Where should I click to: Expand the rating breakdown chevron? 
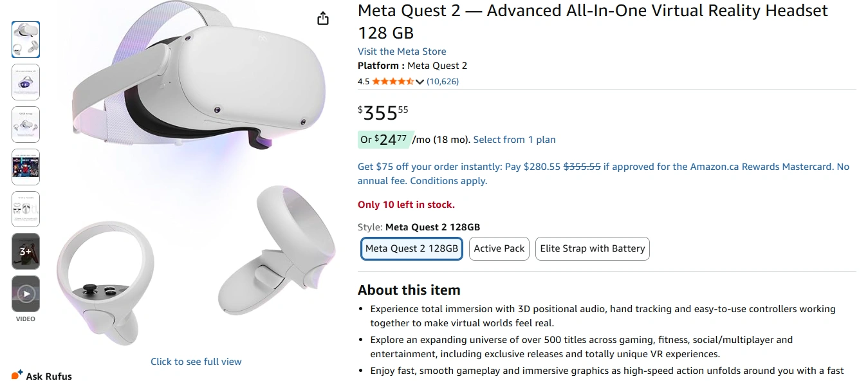420,82
